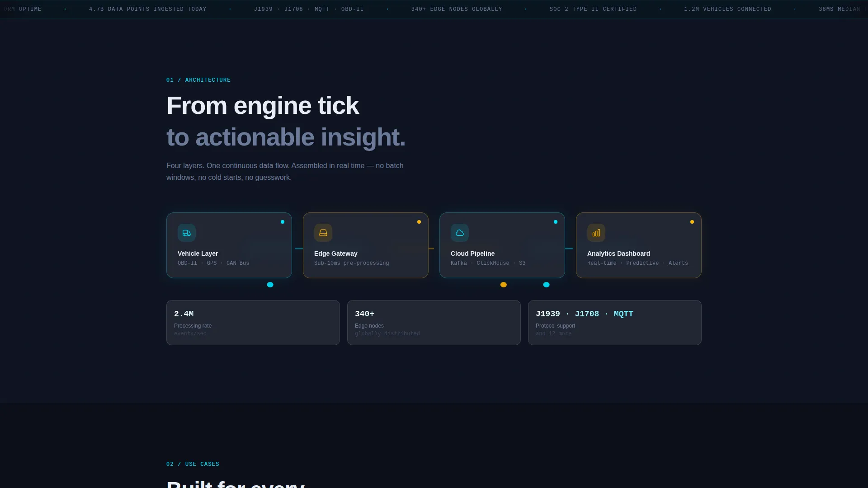Click the amber status dot on Analytics Dashboard card
The width and height of the screenshot is (868, 488).
pos(692,222)
